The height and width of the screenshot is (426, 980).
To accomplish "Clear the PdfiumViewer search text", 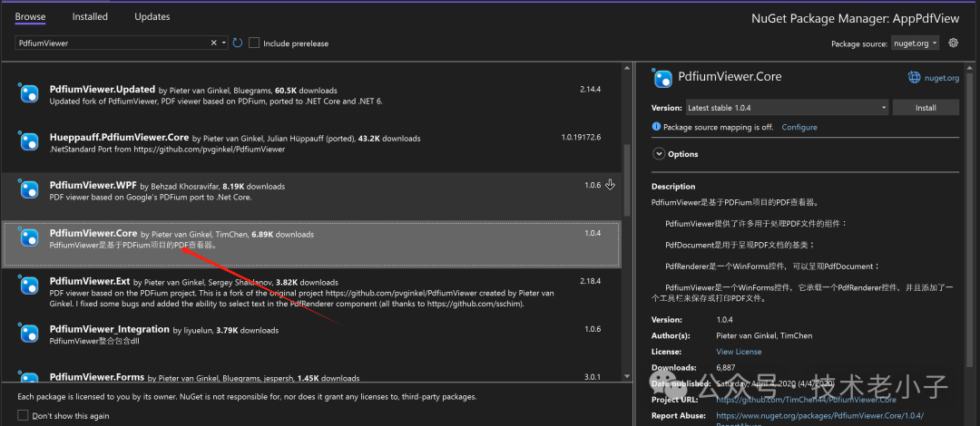I will [x=215, y=43].
